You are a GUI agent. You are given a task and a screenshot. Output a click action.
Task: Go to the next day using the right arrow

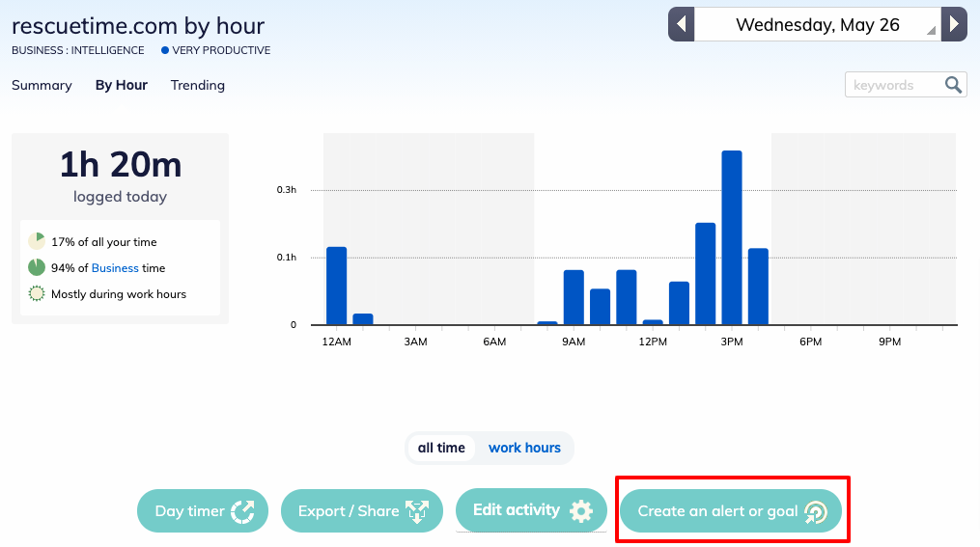[x=954, y=24]
